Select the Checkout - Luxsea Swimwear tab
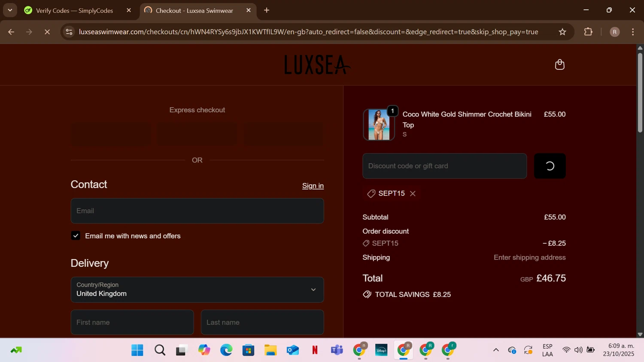644x362 pixels. point(194,10)
